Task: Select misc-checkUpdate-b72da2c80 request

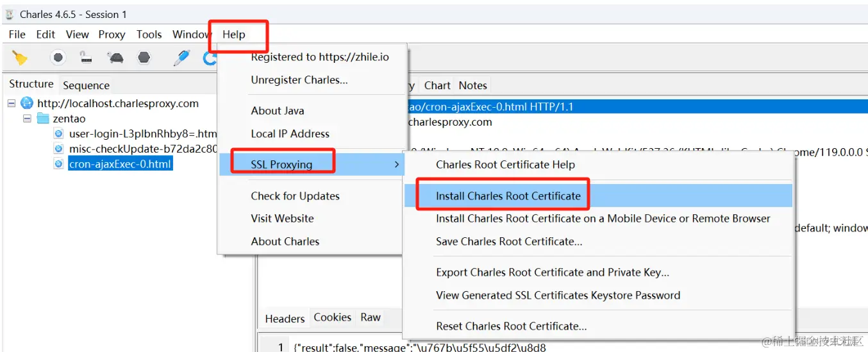Action: pyautogui.click(x=142, y=149)
